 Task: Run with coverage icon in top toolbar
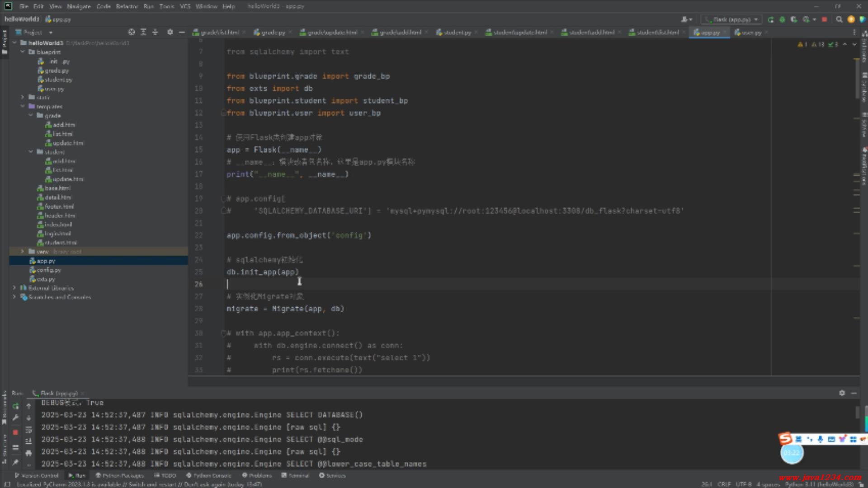coord(794,19)
